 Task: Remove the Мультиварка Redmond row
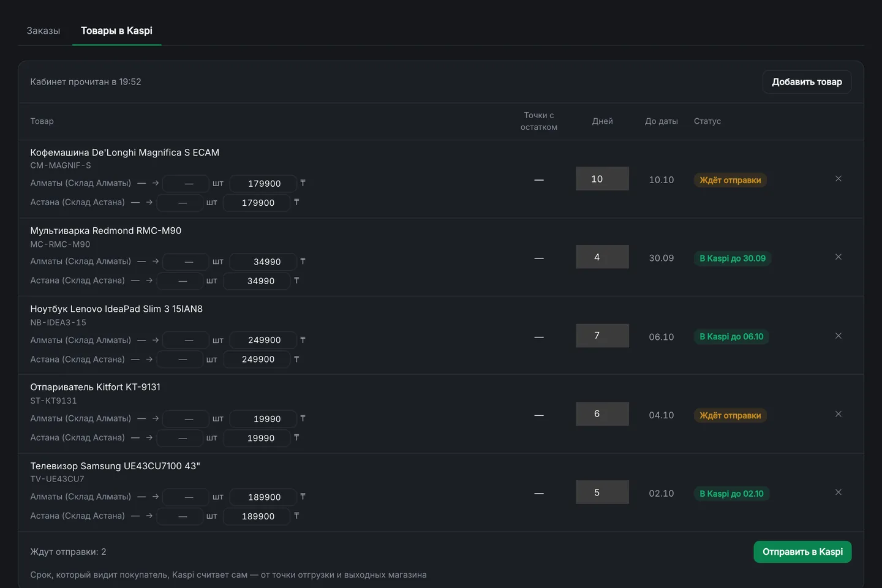(x=839, y=257)
